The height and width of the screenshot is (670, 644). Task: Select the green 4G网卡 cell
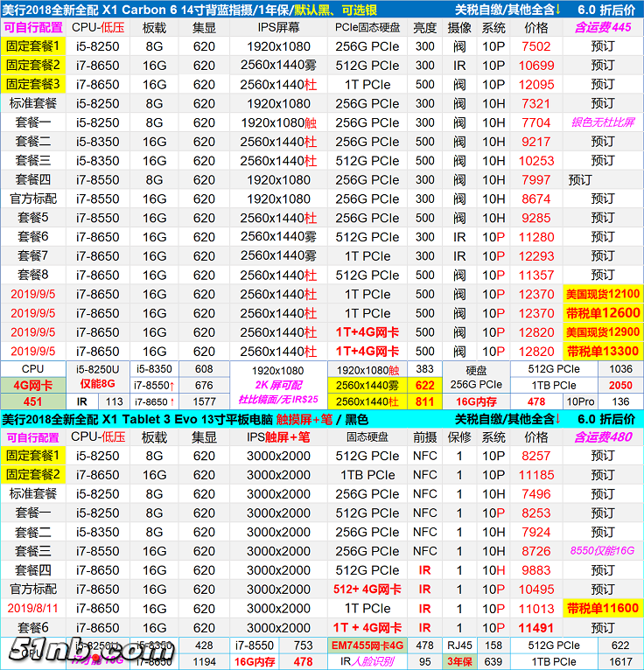coord(32,385)
